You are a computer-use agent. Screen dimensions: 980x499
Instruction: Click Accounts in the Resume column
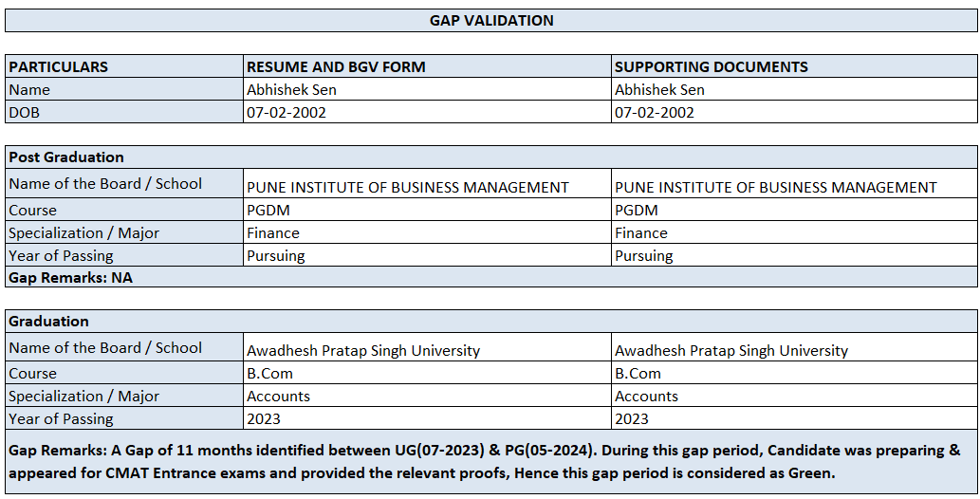coord(279,396)
